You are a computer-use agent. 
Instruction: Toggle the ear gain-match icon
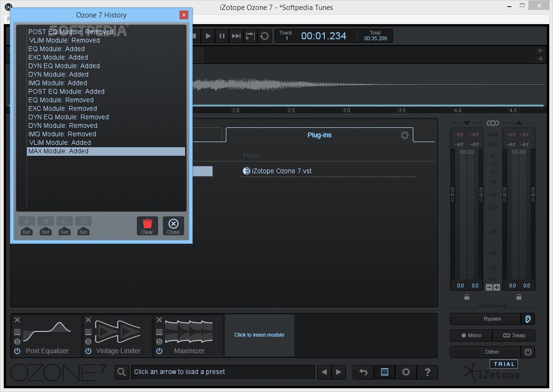[528, 319]
